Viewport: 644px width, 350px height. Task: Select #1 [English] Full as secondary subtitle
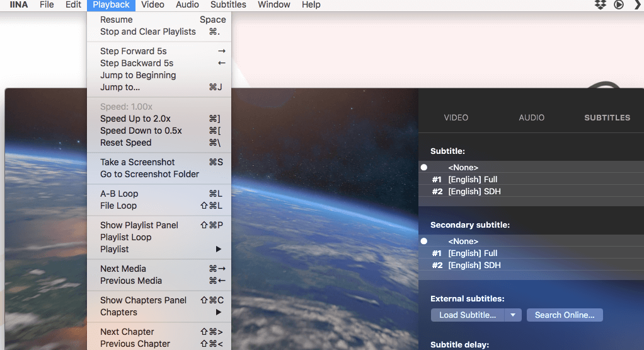click(531, 253)
